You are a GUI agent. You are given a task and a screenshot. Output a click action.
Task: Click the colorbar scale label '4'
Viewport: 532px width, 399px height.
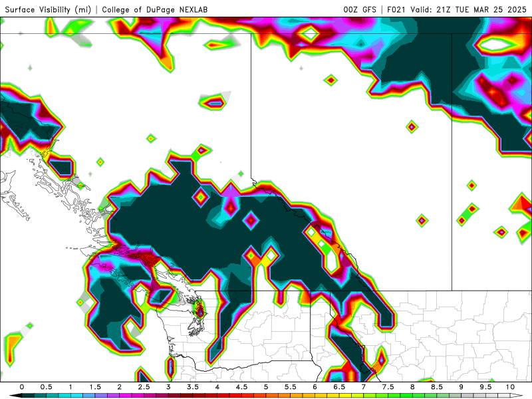pyautogui.click(x=217, y=387)
